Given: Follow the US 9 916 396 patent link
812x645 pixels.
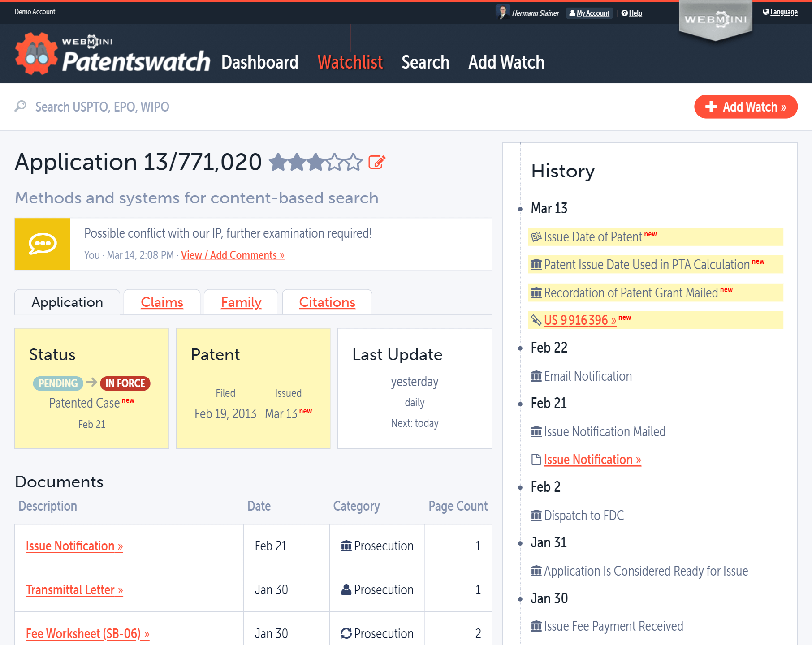Looking at the screenshot, I should [578, 320].
